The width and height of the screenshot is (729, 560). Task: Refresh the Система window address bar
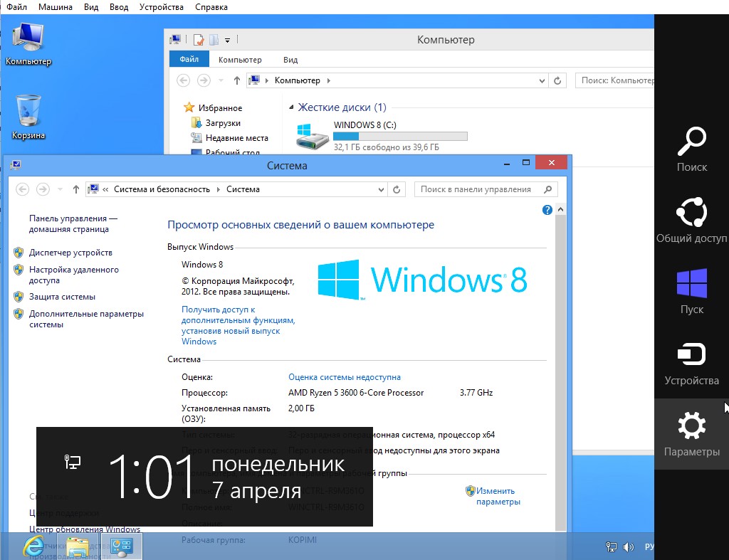tap(397, 189)
